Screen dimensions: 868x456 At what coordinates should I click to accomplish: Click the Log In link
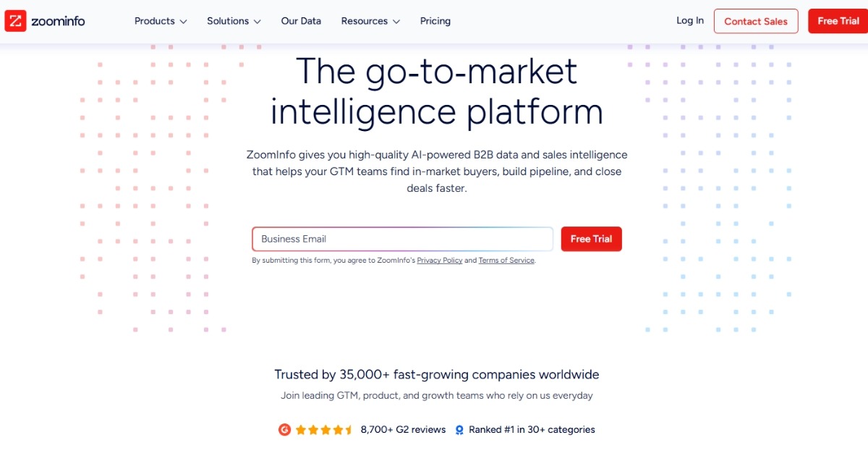pyautogui.click(x=689, y=20)
